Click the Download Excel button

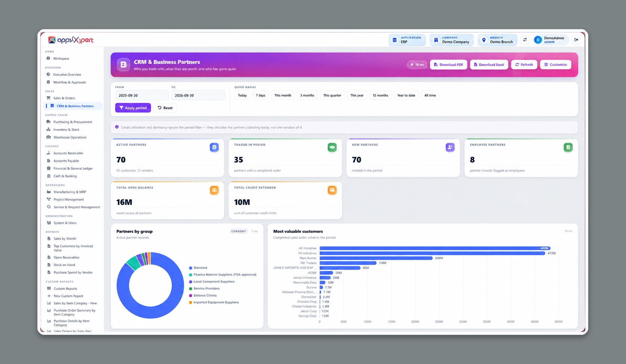[489, 65]
